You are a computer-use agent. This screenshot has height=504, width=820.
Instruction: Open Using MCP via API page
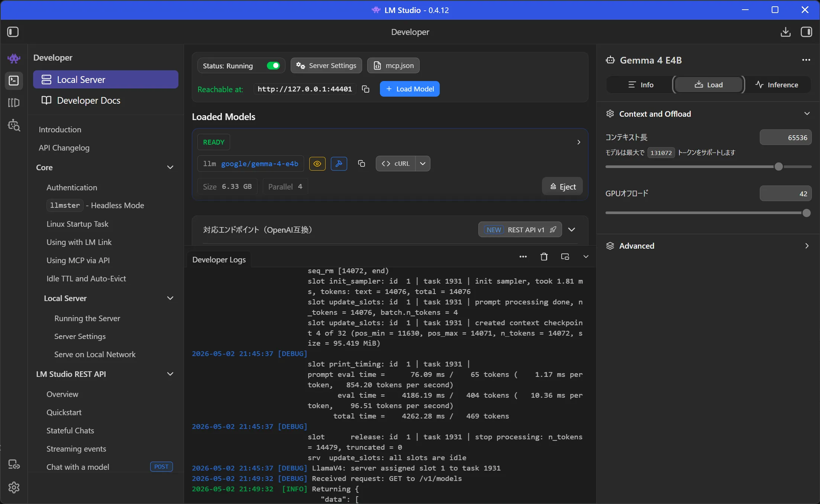78,260
